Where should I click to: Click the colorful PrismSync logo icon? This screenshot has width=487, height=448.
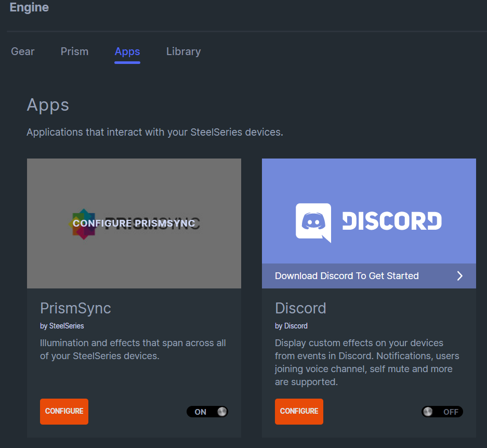[83, 223]
